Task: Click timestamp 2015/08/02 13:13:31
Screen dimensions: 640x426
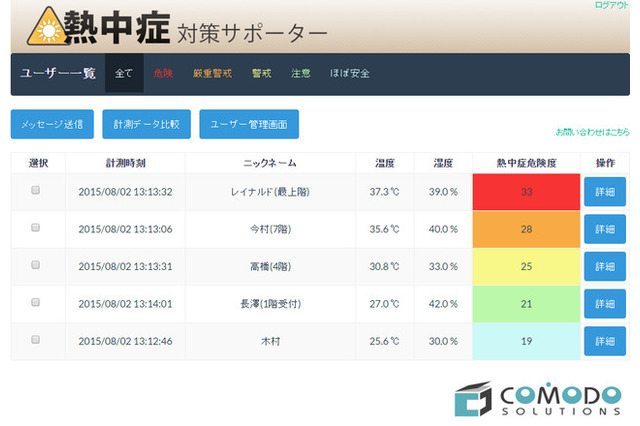Action: pyautogui.click(x=125, y=266)
